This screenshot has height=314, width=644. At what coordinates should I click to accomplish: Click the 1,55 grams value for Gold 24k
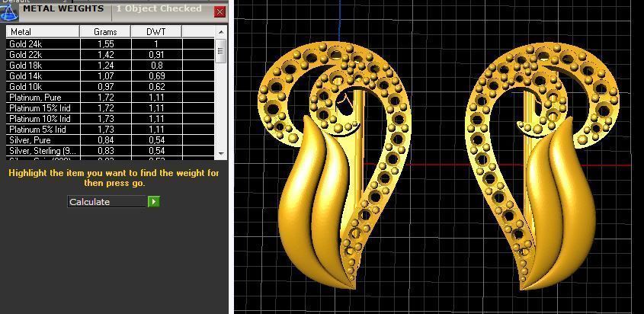(106, 44)
